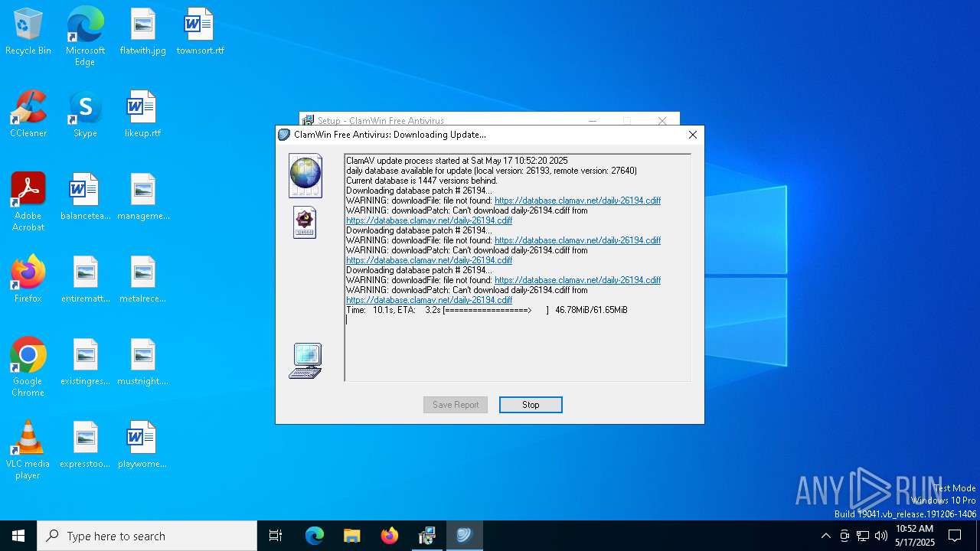Viewport: 980px width, 551px height.
Task: Click the greyed-out Save Report button
Action: [456, 405]
